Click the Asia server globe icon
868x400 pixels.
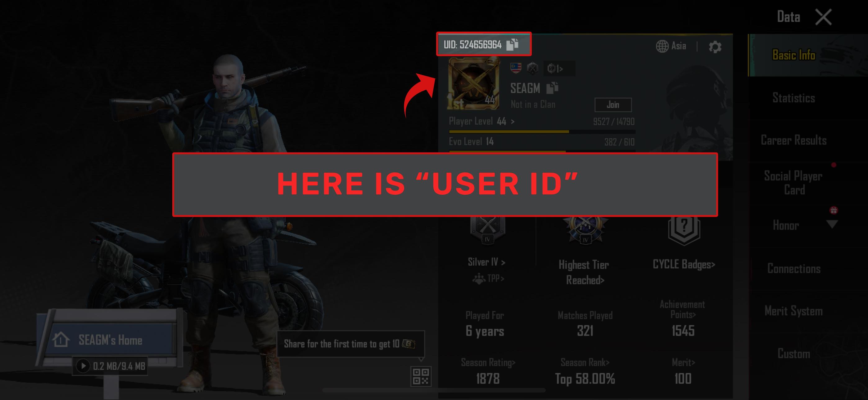[662, 46]
